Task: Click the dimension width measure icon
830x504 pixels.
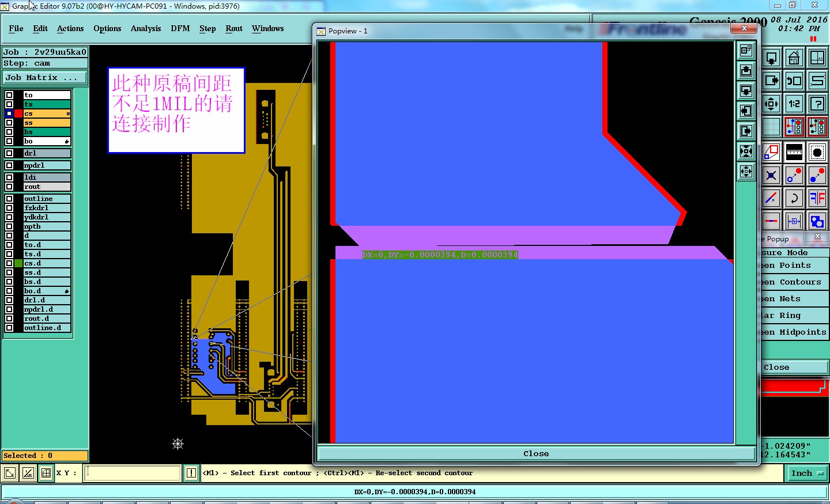Action: [794, 221]
